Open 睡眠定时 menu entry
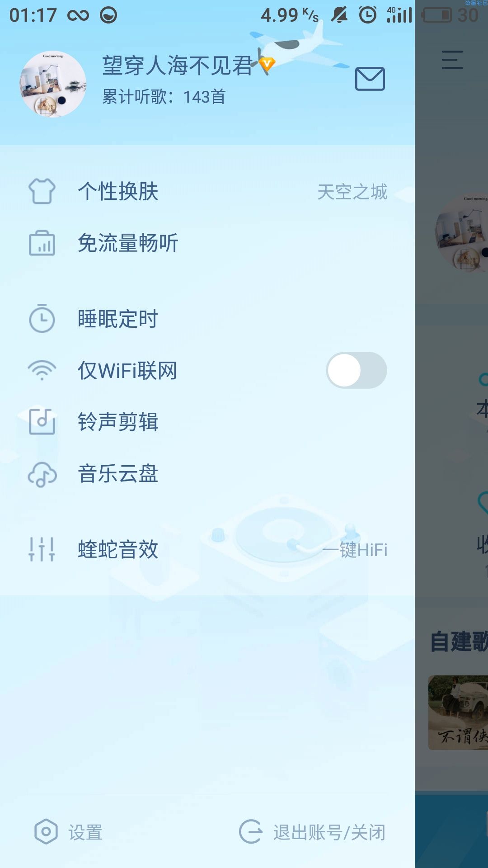The image size is (488, 868). (207, 319)
